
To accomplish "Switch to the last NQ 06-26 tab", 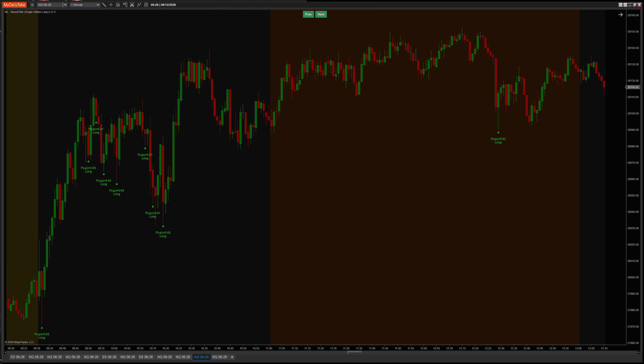I will 220,357.
